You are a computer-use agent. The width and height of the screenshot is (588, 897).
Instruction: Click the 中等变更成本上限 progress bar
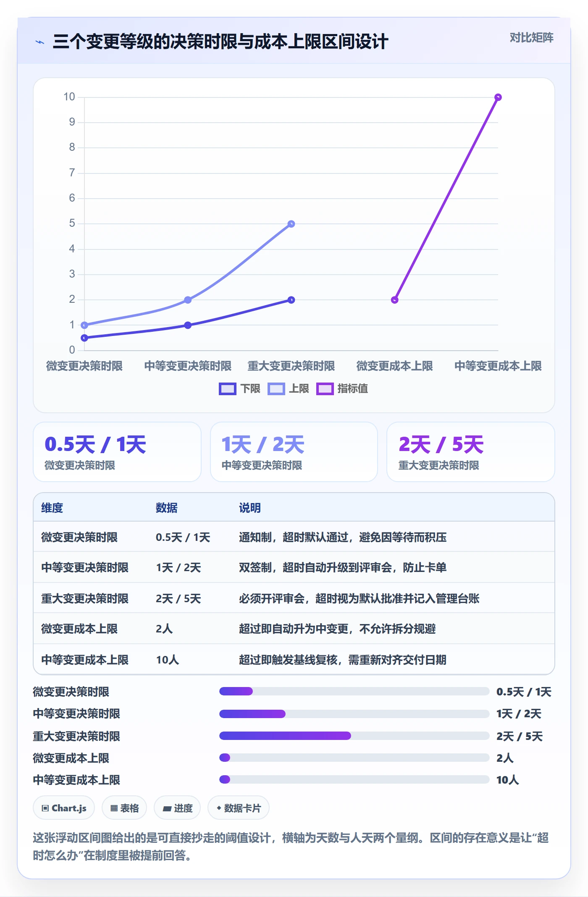(354, 779)
